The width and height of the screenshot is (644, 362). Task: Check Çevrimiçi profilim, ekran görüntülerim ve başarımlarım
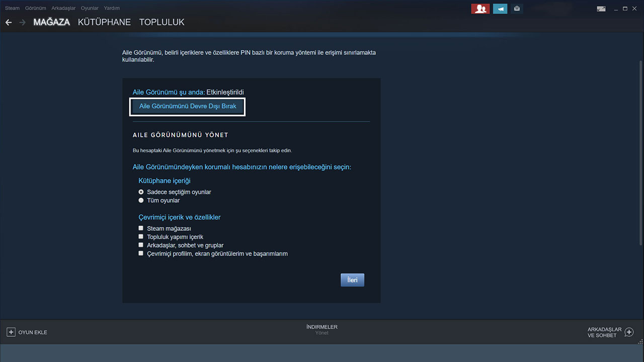coord(141,253)
